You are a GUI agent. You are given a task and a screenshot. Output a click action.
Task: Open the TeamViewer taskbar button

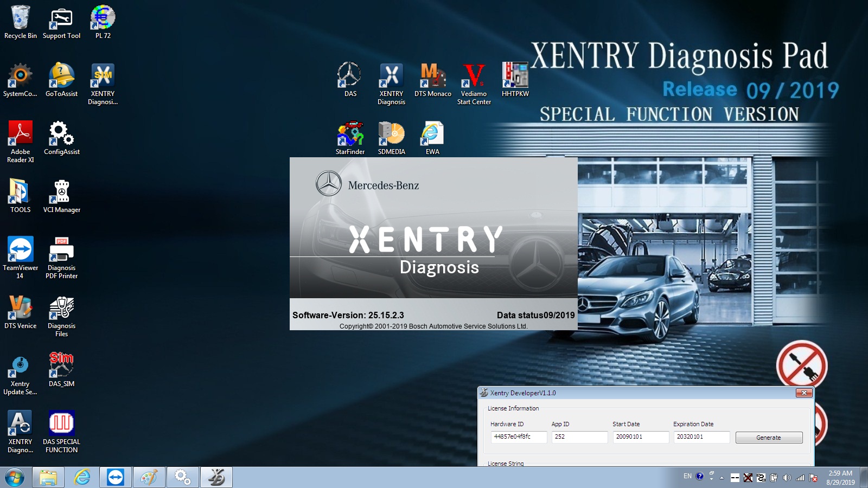pos(116,478)
